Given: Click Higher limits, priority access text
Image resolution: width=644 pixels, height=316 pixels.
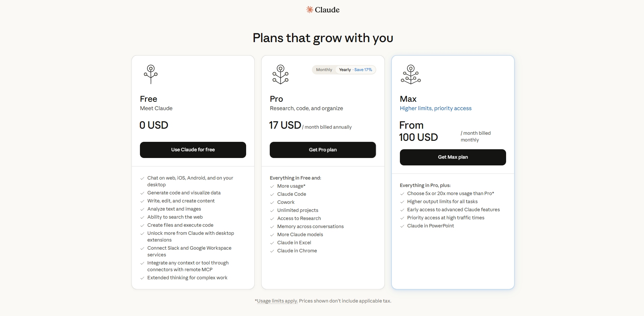Looking at the screenshot, I should point(436,108).
